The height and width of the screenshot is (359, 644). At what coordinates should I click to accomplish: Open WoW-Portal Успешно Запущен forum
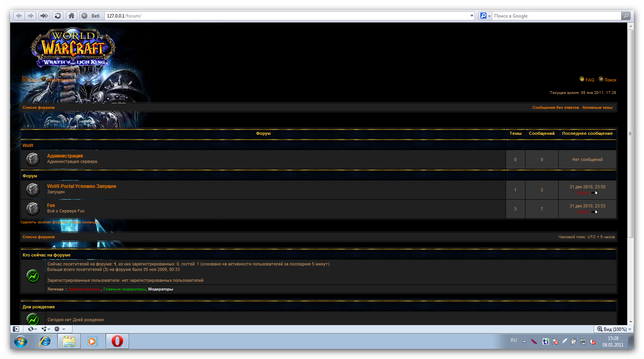[x=81, y=186]
